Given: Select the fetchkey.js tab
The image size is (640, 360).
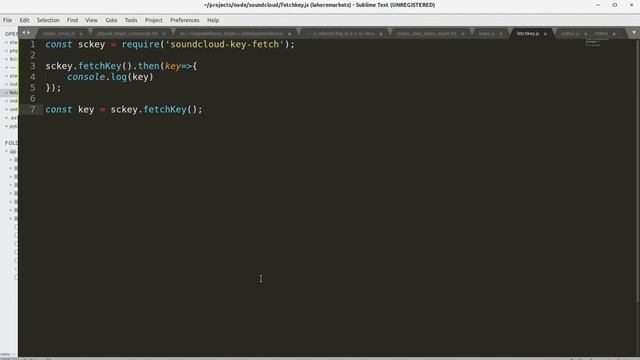Looking at the screenshot, I should (x=528, y=33).
